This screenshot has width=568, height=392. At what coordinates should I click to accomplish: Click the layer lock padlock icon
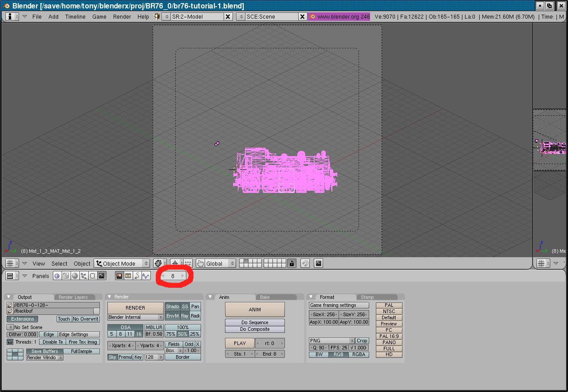[292, 263]
